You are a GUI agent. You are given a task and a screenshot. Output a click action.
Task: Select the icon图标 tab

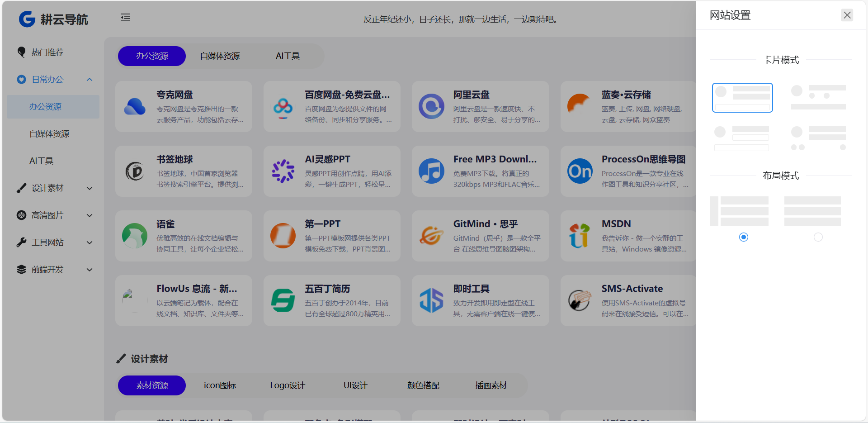tap(220, 385)
